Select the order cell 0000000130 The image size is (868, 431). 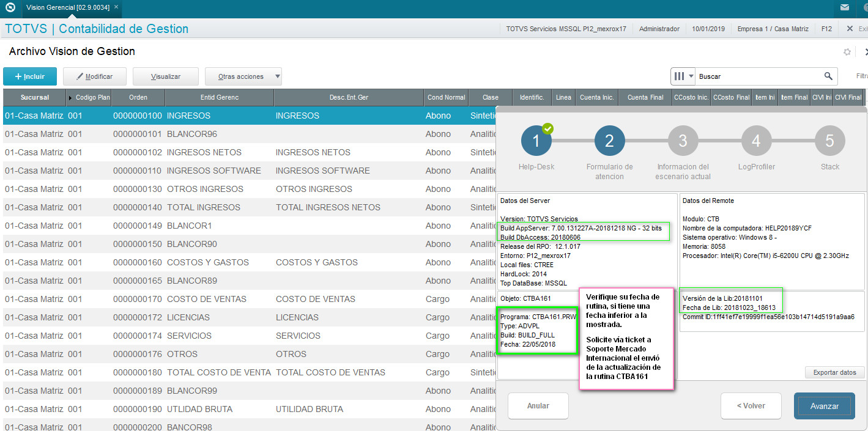(138, 189)
